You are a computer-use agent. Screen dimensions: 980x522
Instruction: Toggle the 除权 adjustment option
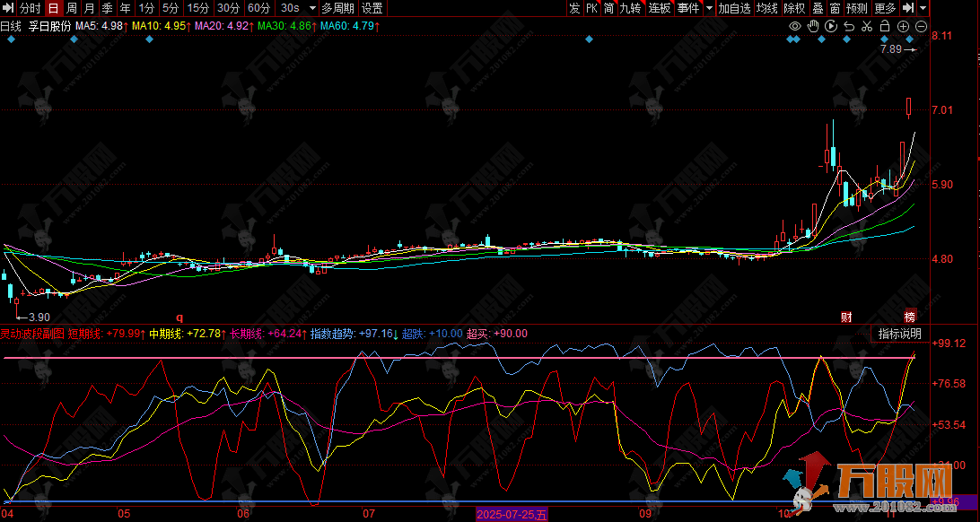[793, 8]
